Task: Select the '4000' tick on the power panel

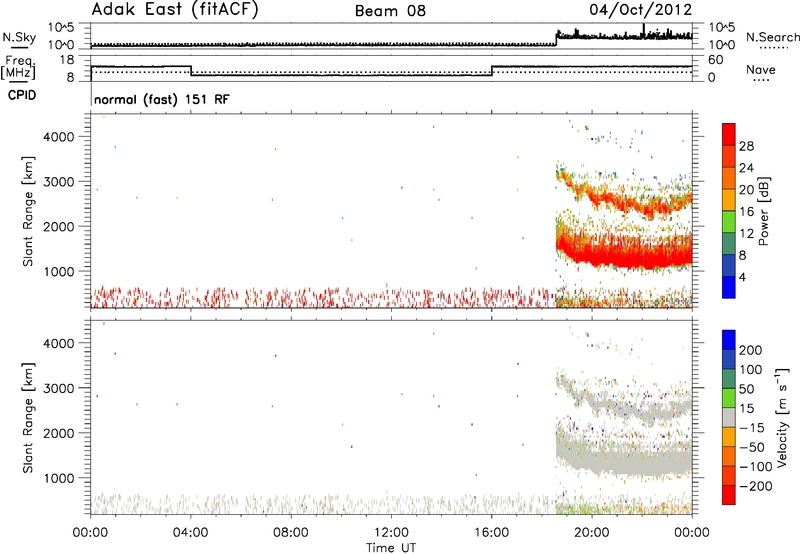Action: (x=59, y=137)
